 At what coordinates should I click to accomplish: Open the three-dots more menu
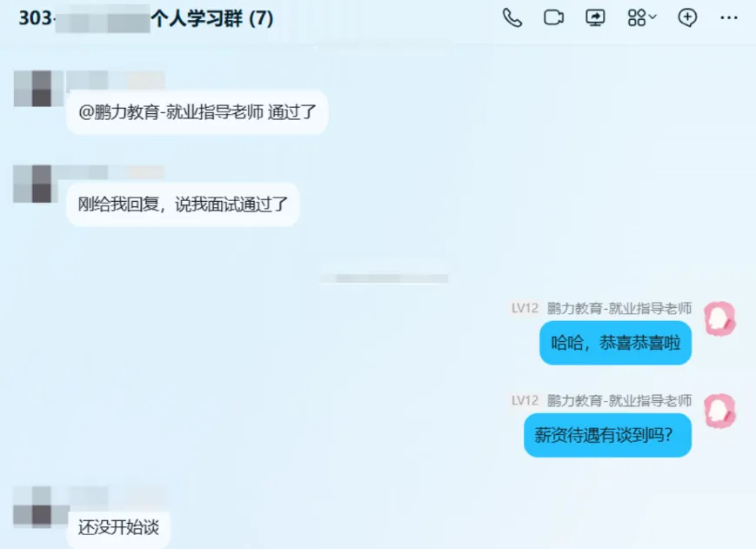pyautogui.click(x=728, y=17)
